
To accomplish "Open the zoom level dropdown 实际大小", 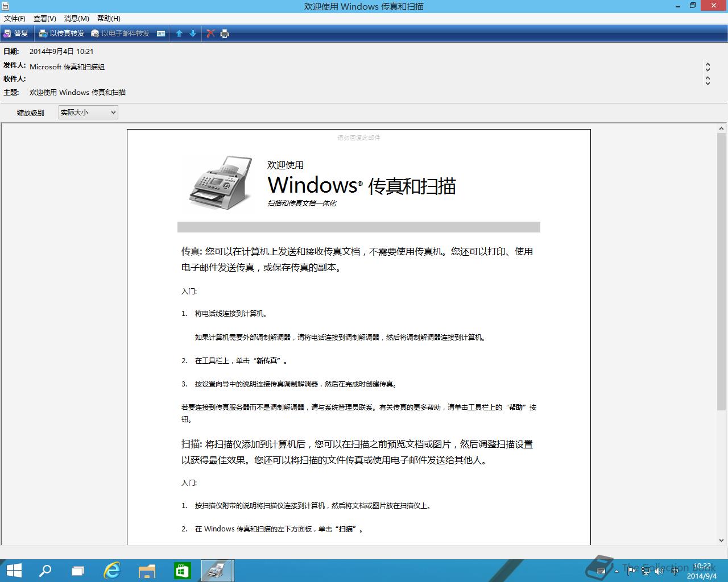I will click(x=88, y=113).
